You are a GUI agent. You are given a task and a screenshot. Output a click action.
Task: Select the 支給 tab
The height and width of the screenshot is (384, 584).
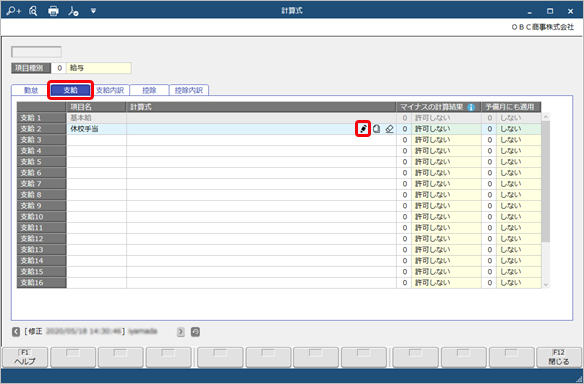(70, 90)
